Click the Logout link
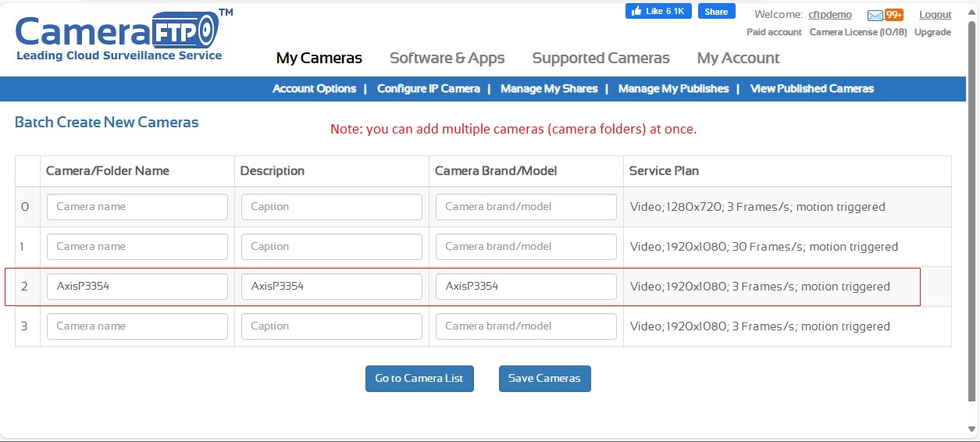 click(x=935, y=15)
